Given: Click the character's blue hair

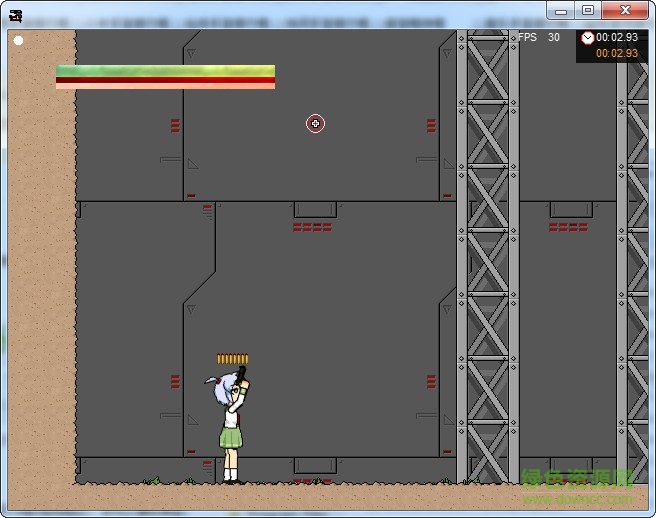Looking at the screenshot, I should tap(223, 392).
